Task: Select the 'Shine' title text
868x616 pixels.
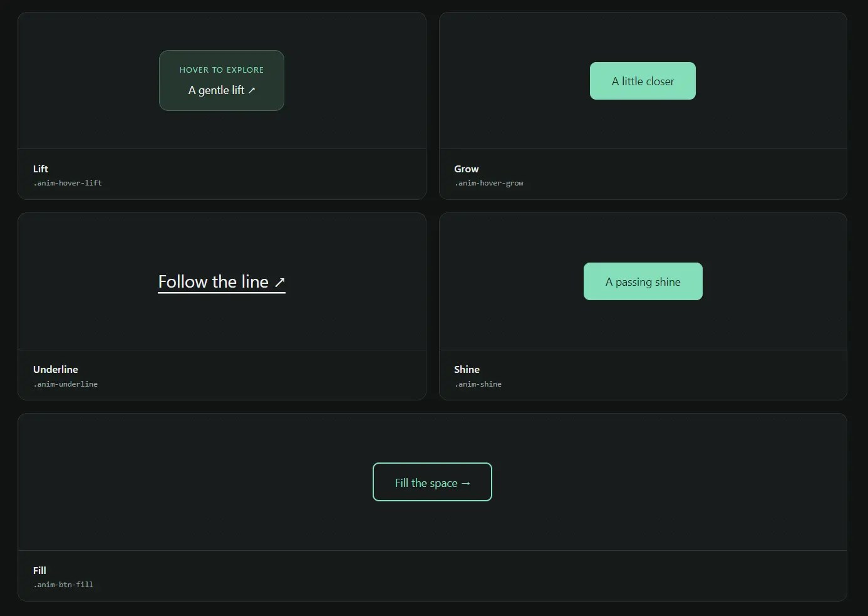Action: click(x=467, y=369)
